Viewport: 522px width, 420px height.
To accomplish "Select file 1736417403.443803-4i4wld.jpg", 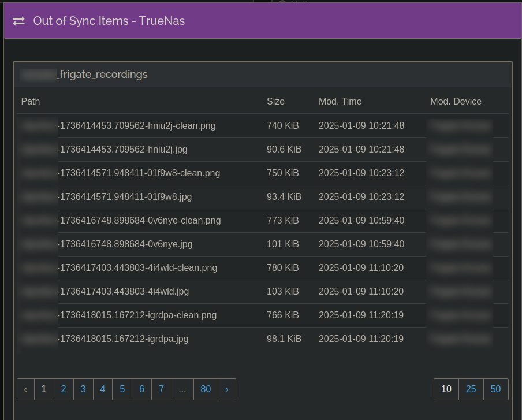I will coord(124,291).
